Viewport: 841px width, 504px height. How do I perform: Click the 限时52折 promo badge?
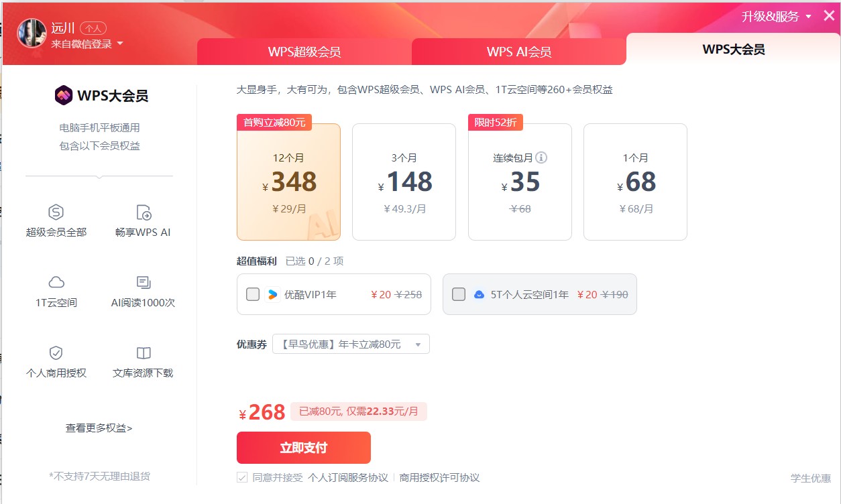(x=496, y=123)
